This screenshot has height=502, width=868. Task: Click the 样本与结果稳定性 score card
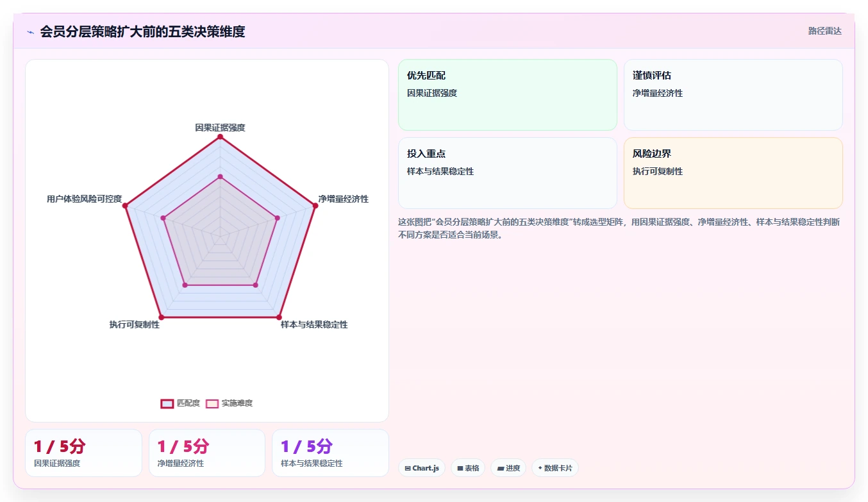coord(330,453)
